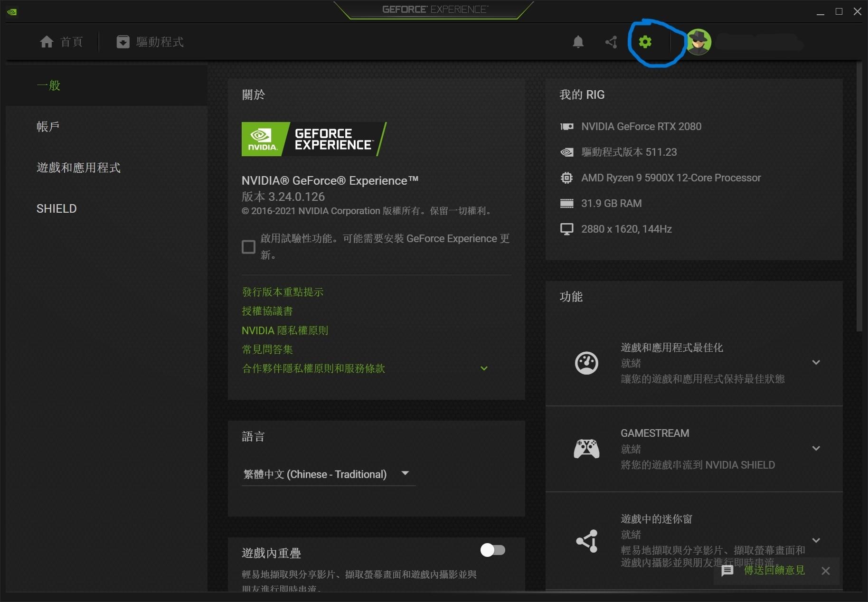Select 帳戶 in the settings sidebar
This screenshot has height=602, width=868.
[106, 126]
